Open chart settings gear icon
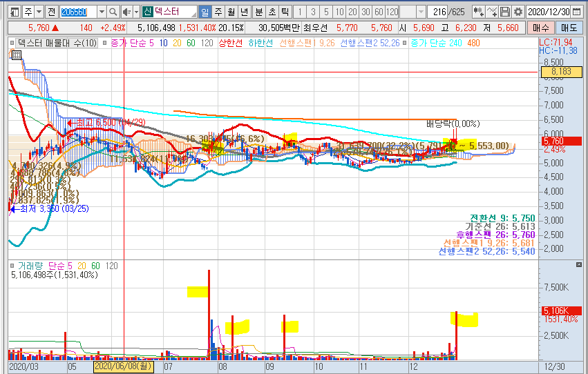Viewport: 588px width, 374px height. (518, 12)
